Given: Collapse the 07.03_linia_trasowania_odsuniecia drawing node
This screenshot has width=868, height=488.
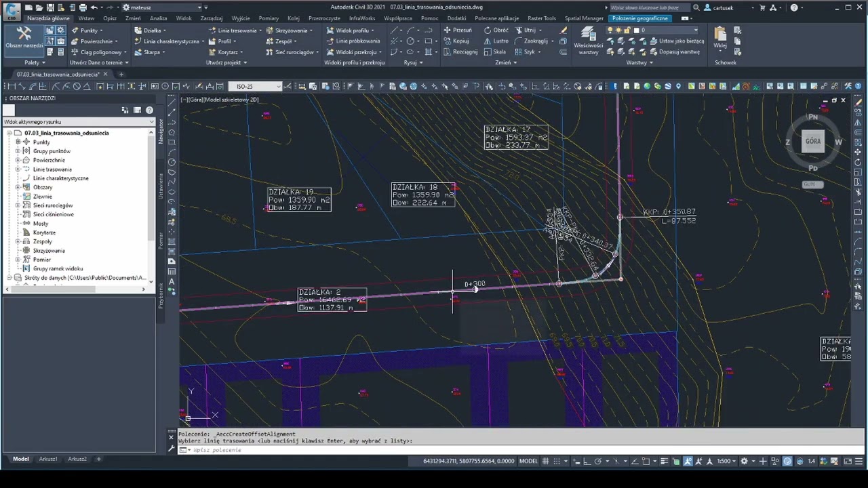Looking at the screenshot, I should click(9, 133).
